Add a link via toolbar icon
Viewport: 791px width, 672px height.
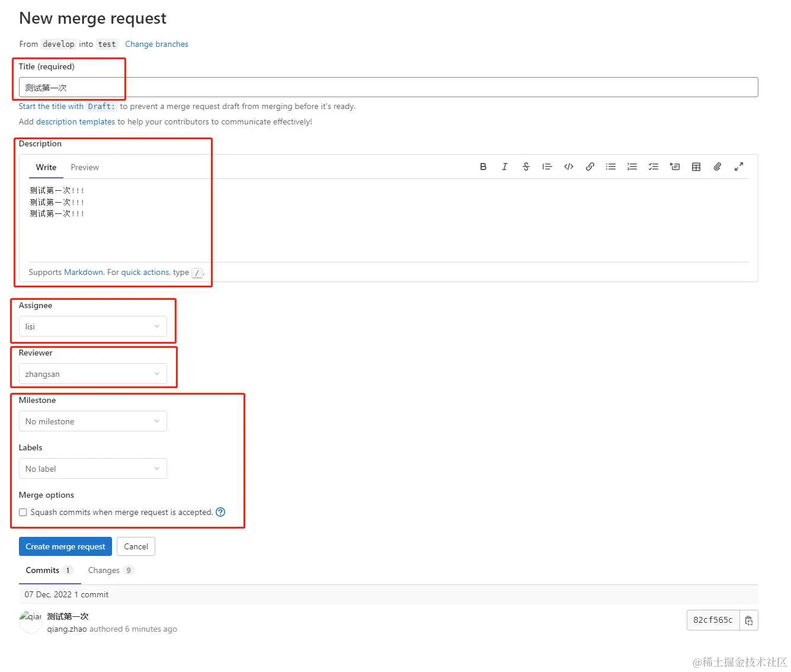tap(590, 167)
